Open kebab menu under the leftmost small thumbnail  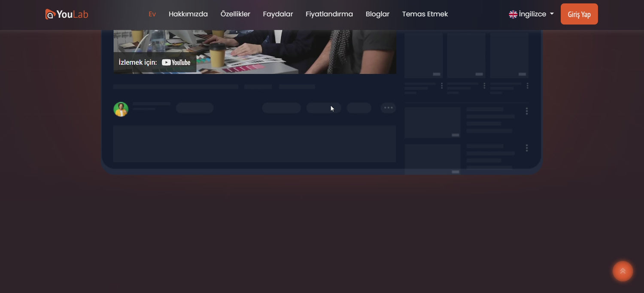tap(441, 86)
